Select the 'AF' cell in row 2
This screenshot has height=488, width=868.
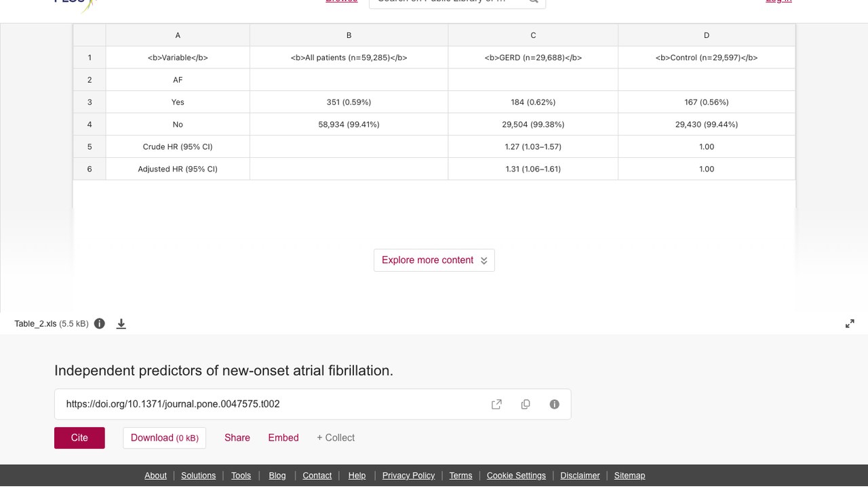tap(178, 79)
